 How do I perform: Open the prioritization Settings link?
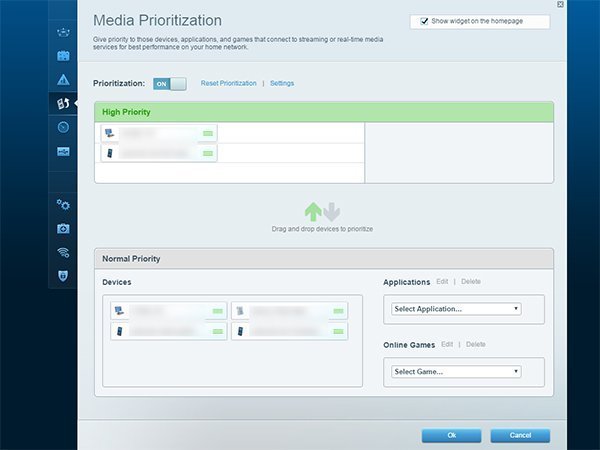point(282,83)
